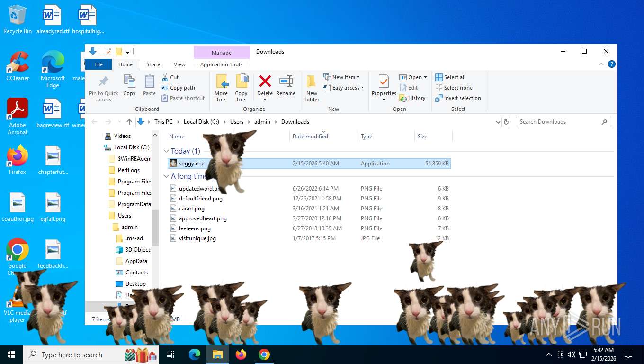
Task: Click the Chrome taskbar icon
Action: coord(264,355)
